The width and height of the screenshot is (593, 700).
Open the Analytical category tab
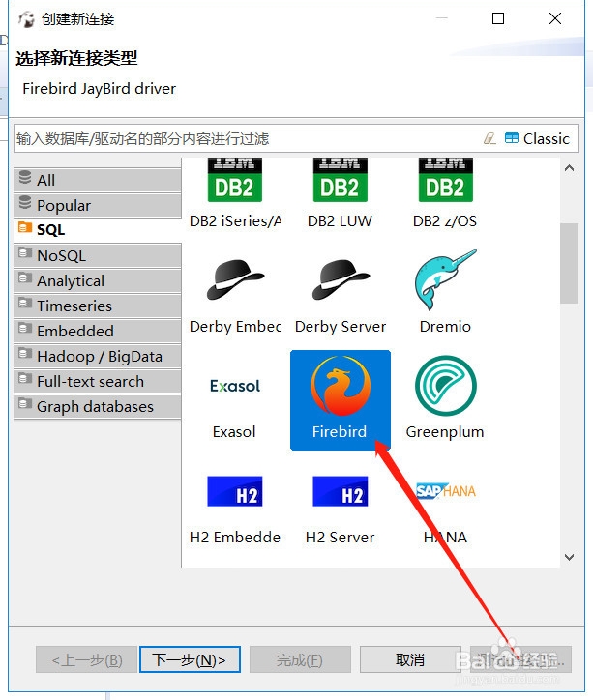pyautogui.click(x=98, y=280)
